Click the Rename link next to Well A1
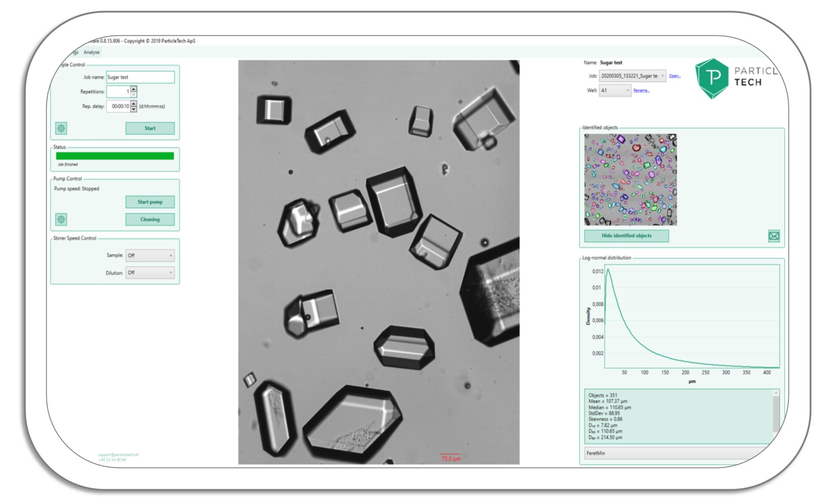Viewport: 836px width, 504px height. pos(641,91)
